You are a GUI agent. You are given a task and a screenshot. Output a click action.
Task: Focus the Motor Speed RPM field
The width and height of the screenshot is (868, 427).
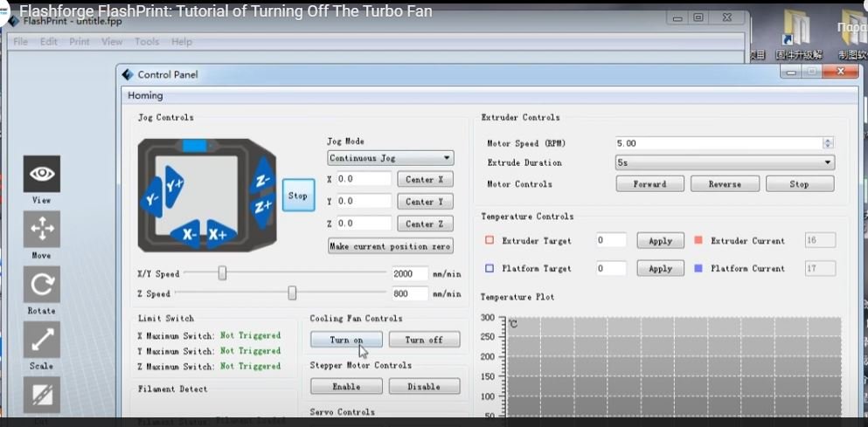tap(719, 143)
